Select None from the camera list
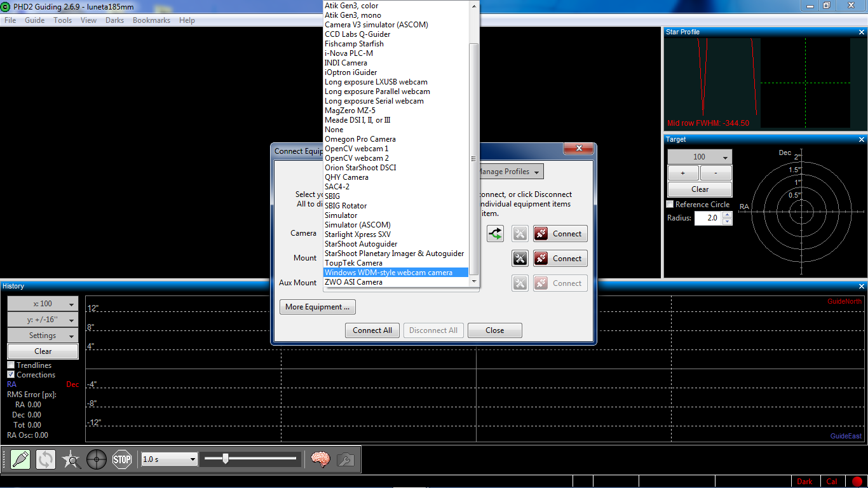This screenshot has height=488, width=868. pyautogui.click(x=396, y=130)
